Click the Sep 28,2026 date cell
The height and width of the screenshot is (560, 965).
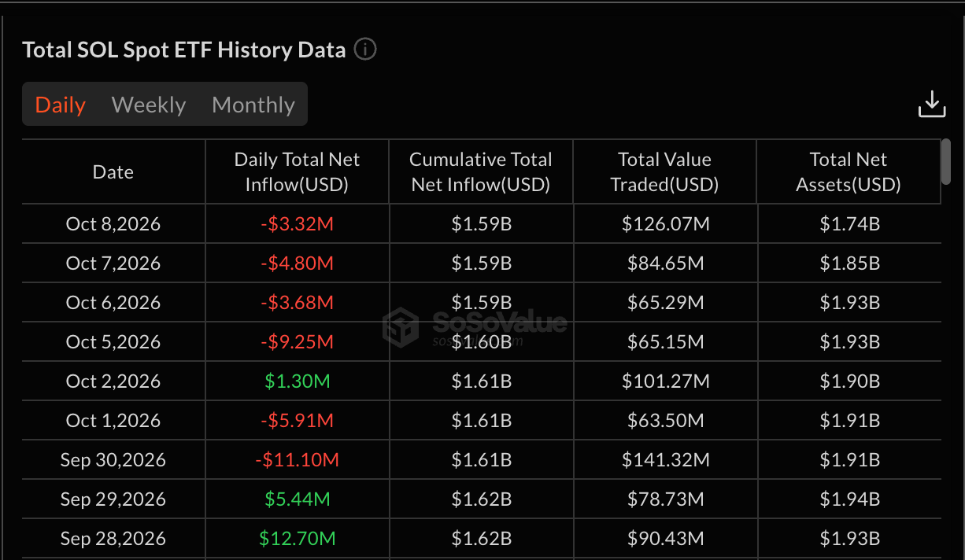[x=113, y=539]
